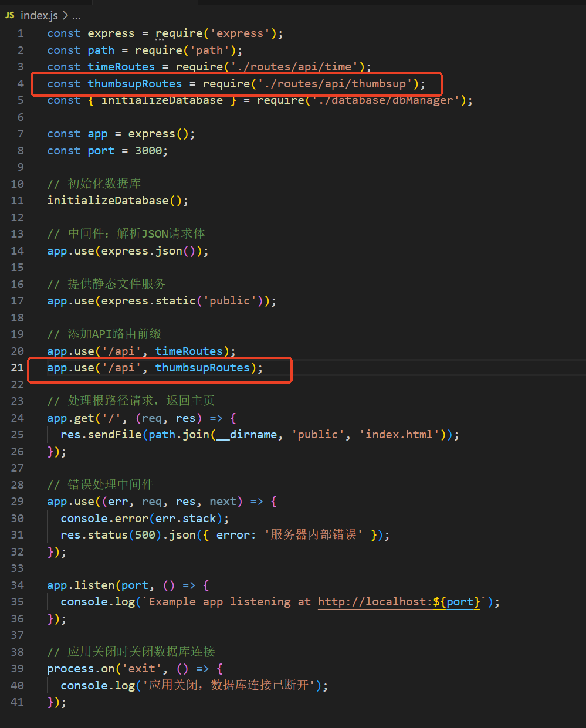Click the JS file icon in breadcrumb
This screenshot has height=728, width=586.
point(9,15)
